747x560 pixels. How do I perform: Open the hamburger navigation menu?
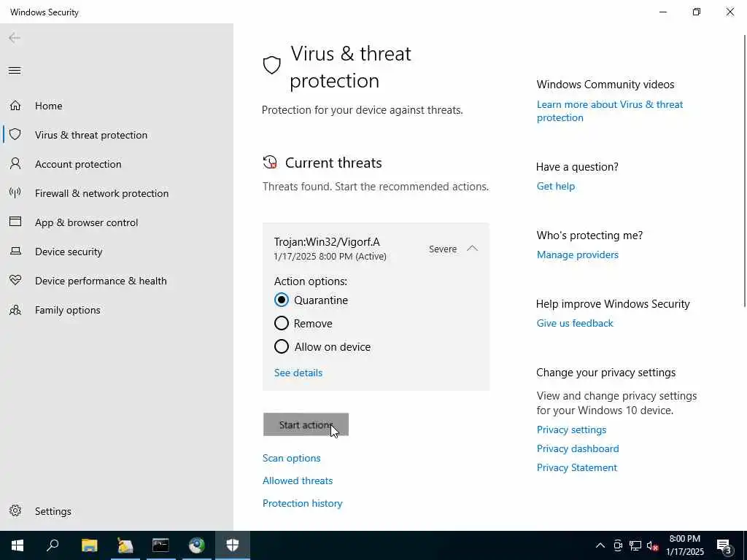tap(15, 71)
